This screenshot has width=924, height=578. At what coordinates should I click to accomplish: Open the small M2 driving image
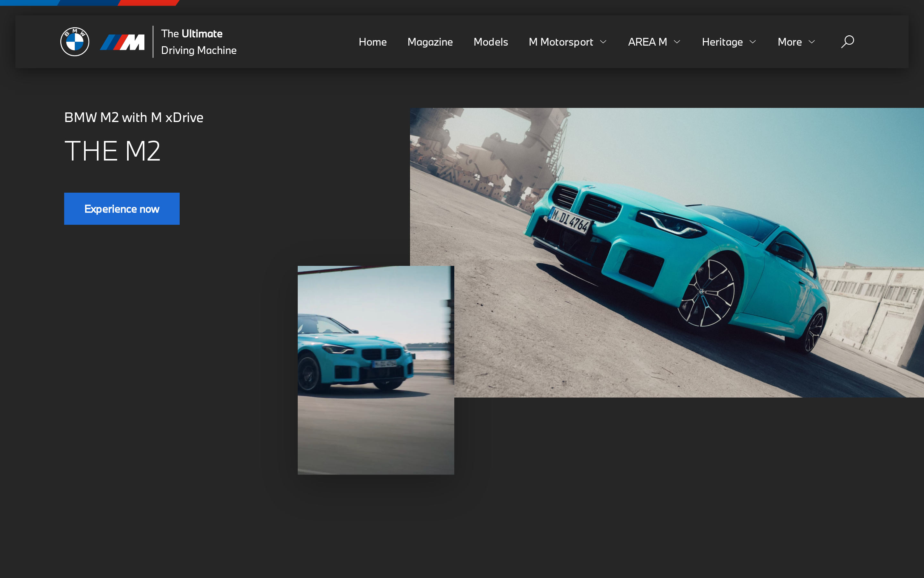click(x=376, y=370)
